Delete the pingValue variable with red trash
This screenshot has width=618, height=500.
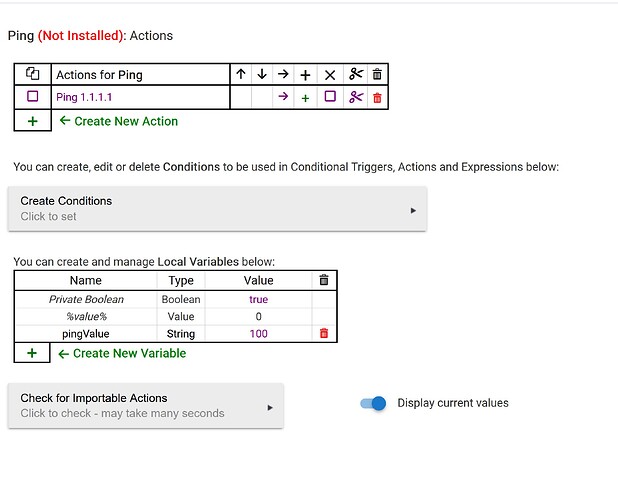pyautogui.click(x=324, y=333)
